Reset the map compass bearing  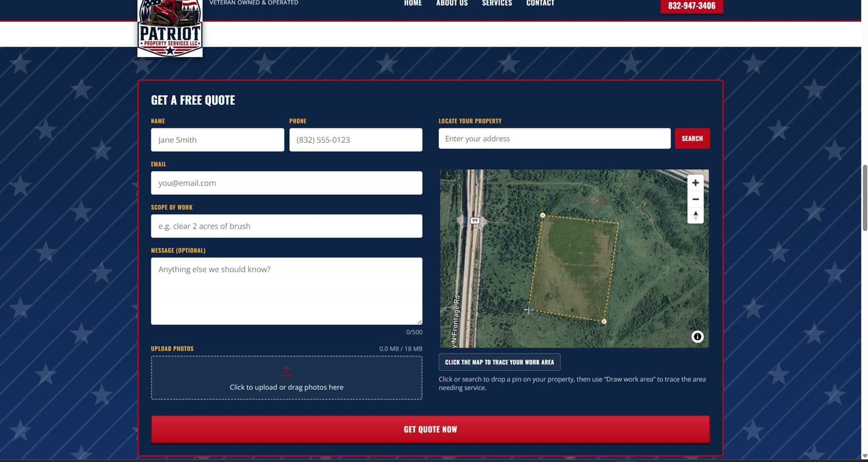click(695, 216)
